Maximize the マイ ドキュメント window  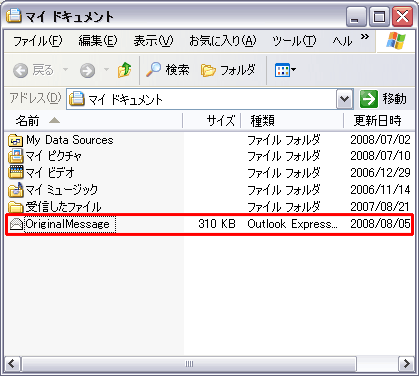coord(379,17)
